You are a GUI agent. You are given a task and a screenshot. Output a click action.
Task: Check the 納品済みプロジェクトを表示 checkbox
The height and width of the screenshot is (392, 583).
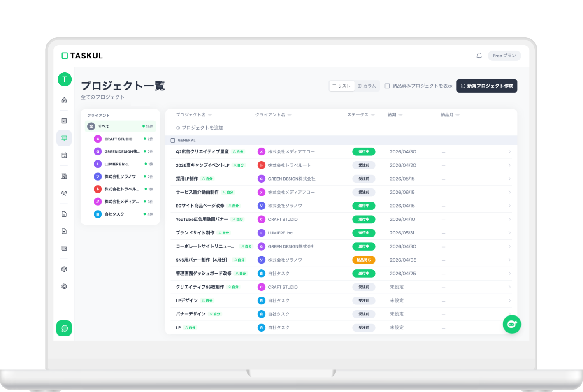click(x=387, y=86)
